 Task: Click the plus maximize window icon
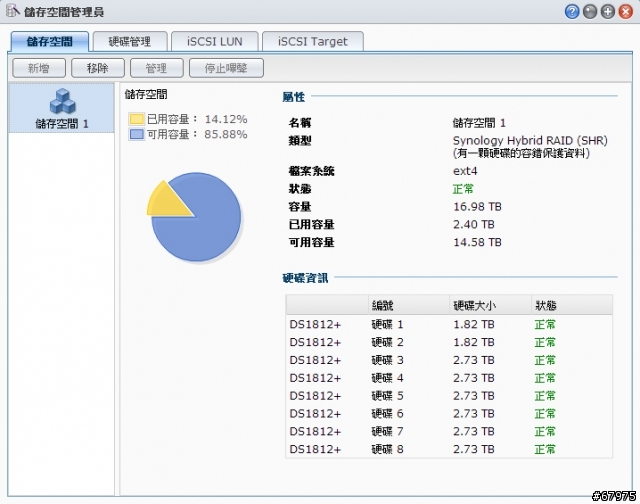click(608, 12)
